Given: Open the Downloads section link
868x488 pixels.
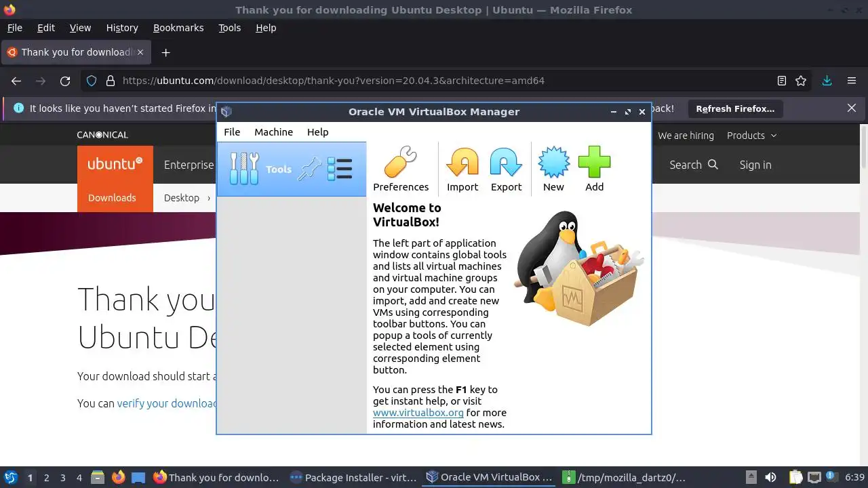Looking at the screenshot, I should 112,198.
